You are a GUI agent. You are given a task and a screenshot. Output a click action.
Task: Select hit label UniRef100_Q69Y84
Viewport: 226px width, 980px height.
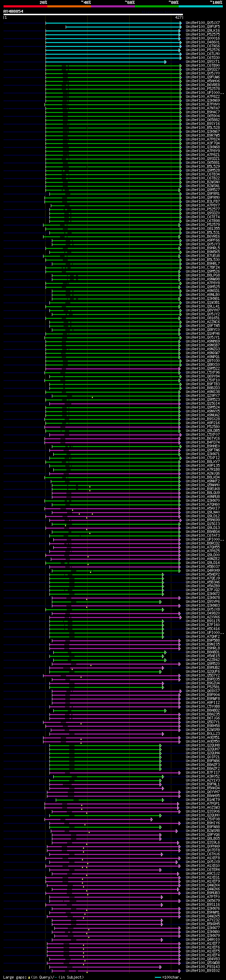coord(203,376)
